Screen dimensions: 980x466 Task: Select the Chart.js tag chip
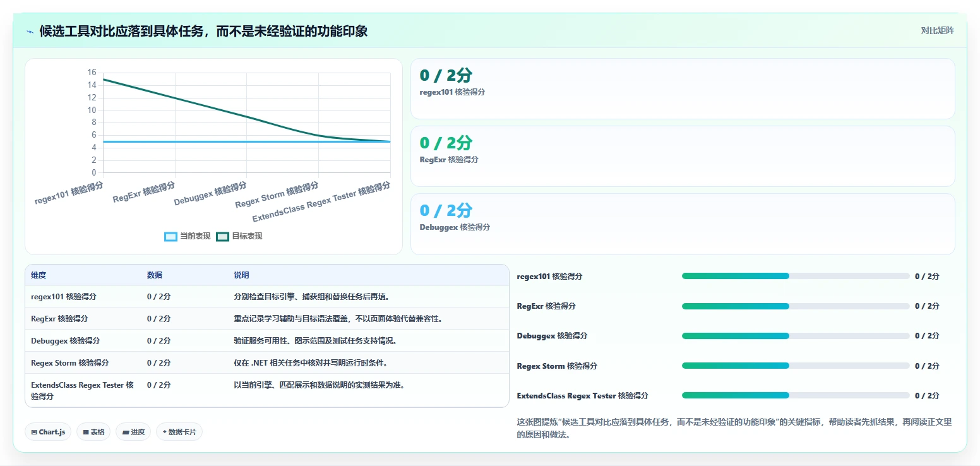(x=49, y=432)
